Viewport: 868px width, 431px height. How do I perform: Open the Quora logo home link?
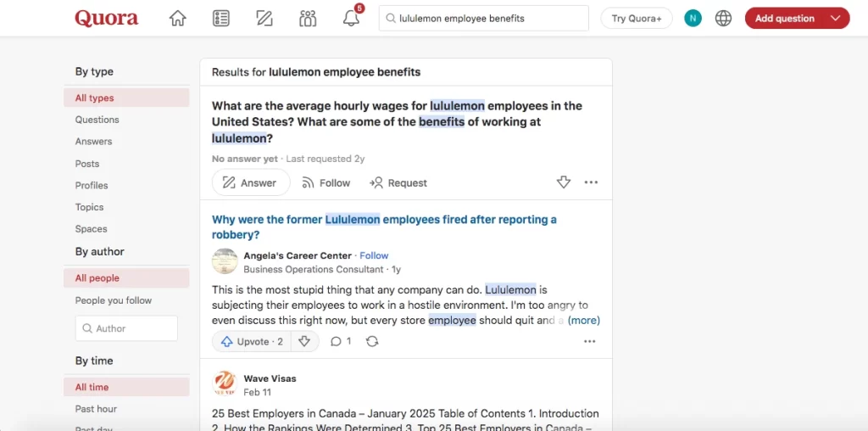coord(106,19)
